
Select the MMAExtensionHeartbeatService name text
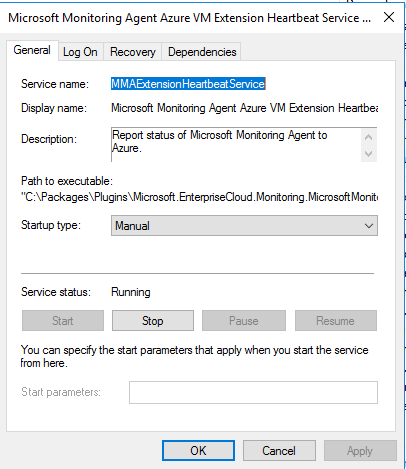tap(188, 84)
